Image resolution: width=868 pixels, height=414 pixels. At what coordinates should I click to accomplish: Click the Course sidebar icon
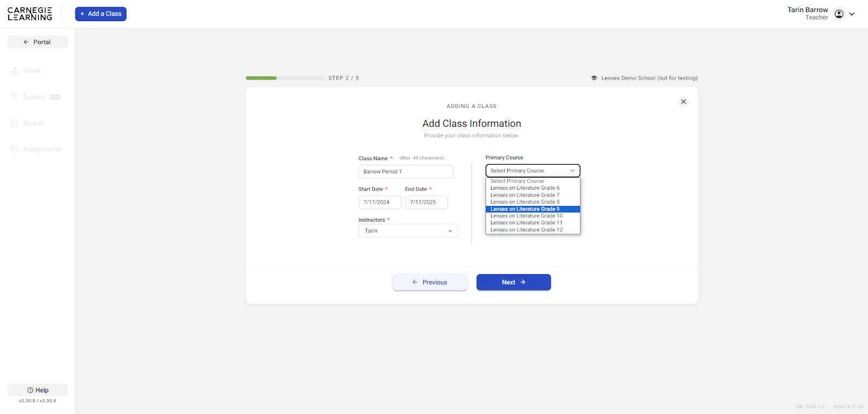point(15,123)
